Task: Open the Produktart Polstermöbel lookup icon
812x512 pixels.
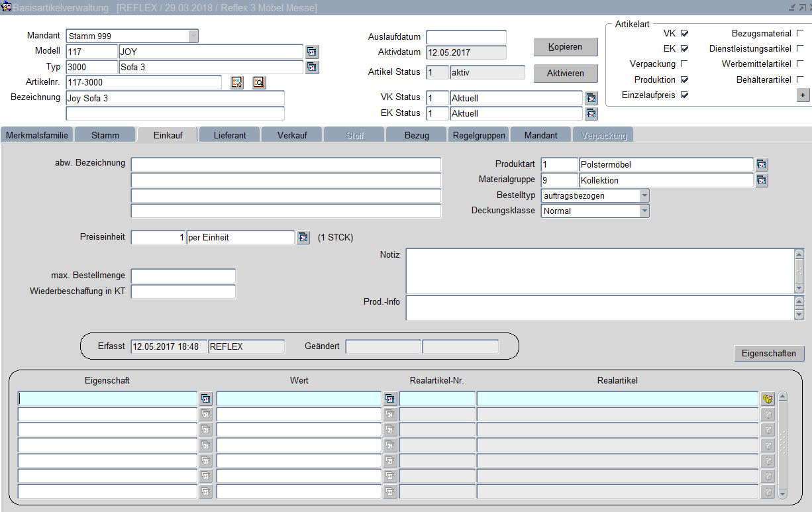Action: (x=762, y=164)
